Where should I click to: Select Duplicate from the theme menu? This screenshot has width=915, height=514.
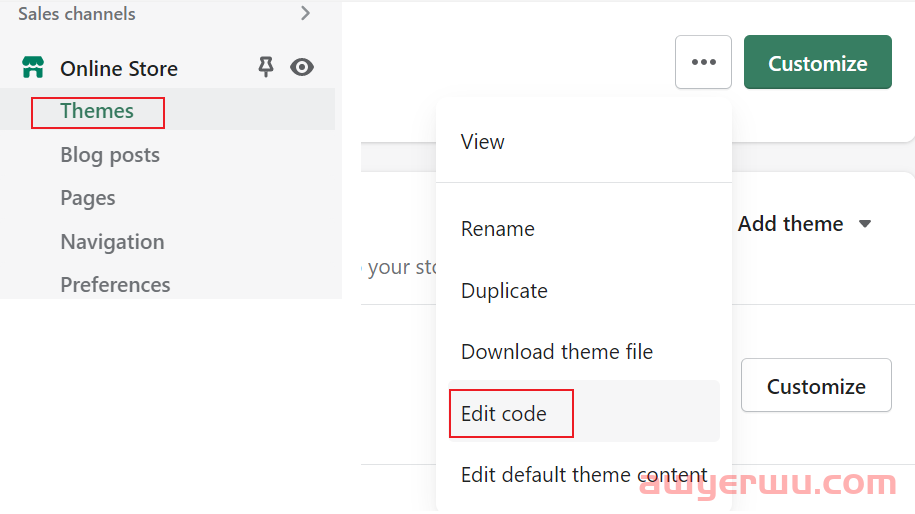504,291
